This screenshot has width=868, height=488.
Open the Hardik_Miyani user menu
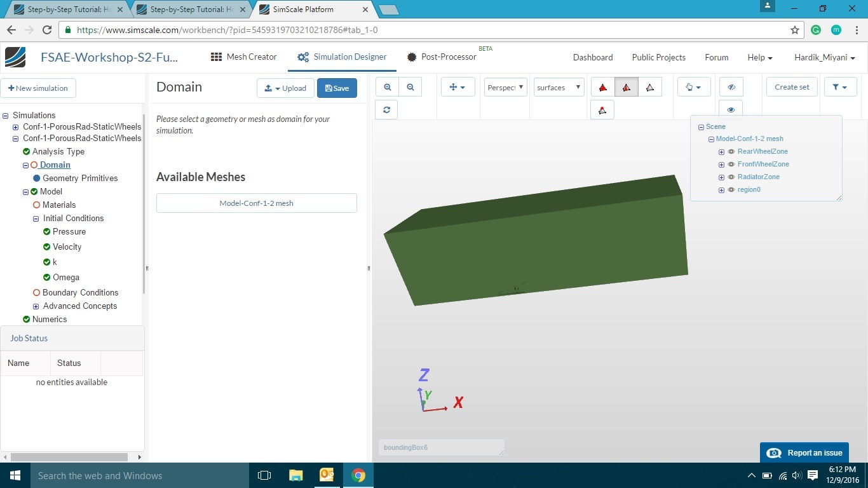(x=825, y=57)
